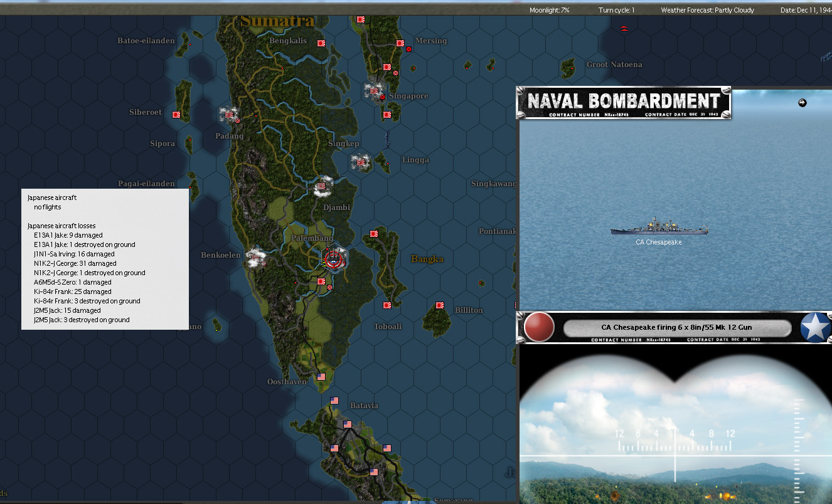Select the burning Singapore base icon

click(374, 92)
